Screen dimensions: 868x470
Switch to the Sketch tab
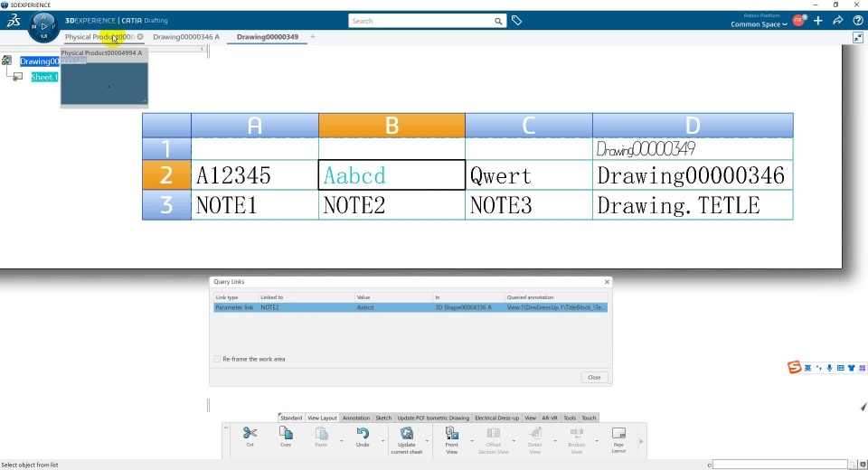pos(383,418)
